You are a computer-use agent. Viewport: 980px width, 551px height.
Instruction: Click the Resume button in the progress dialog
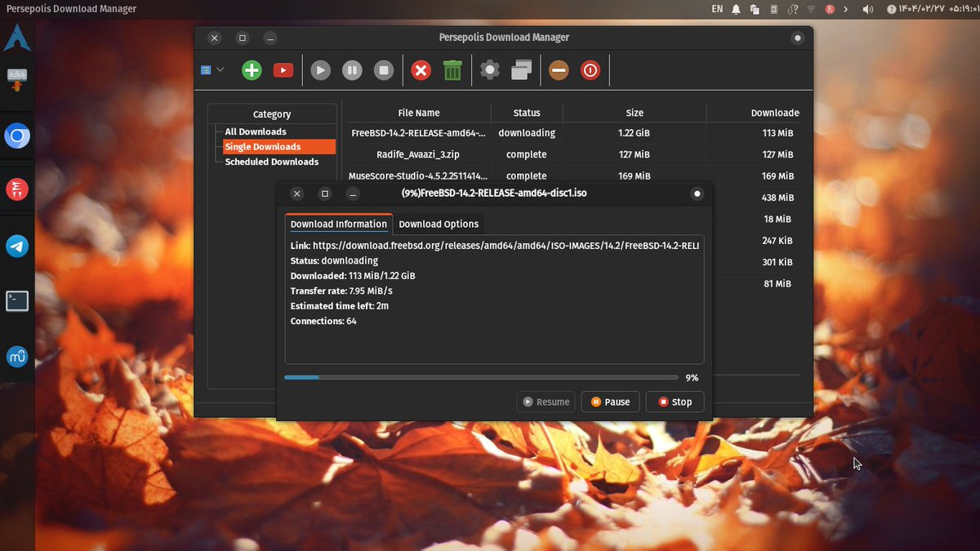546,402
